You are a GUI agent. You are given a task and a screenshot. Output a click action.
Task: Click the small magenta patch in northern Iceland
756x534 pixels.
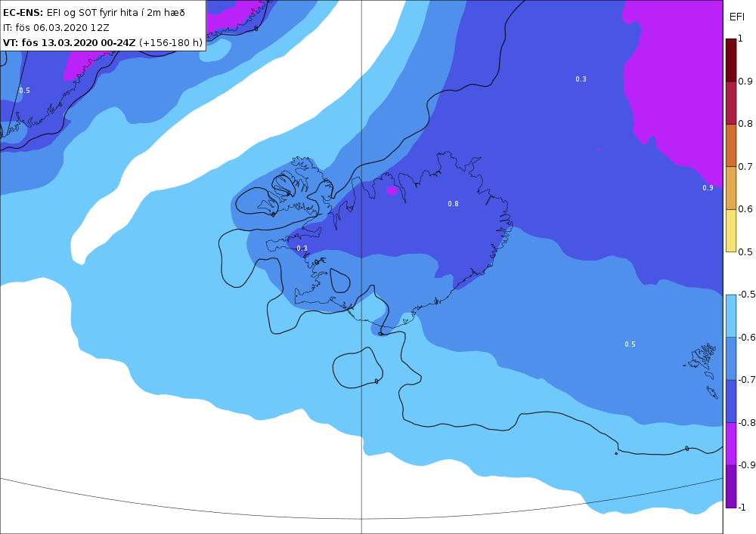392,190
